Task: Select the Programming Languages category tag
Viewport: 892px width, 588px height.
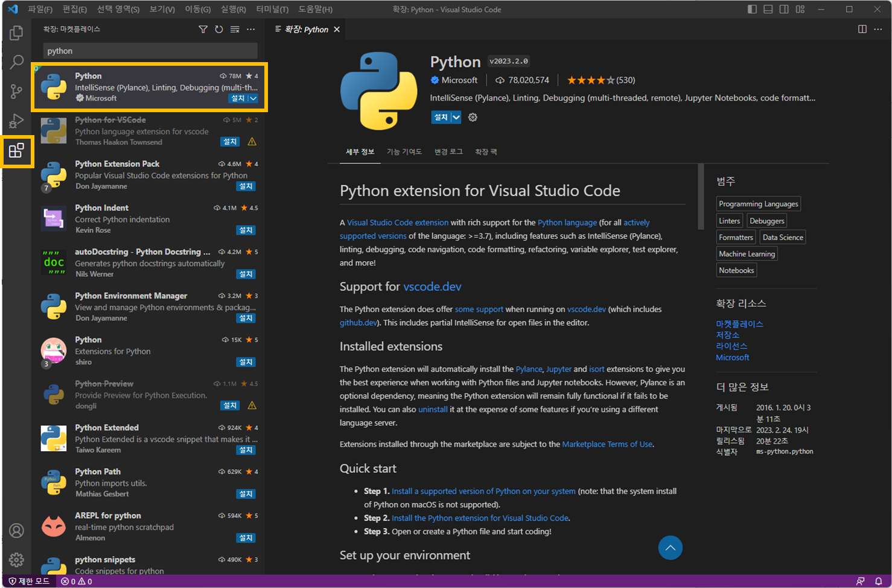Action: [759, 204]
